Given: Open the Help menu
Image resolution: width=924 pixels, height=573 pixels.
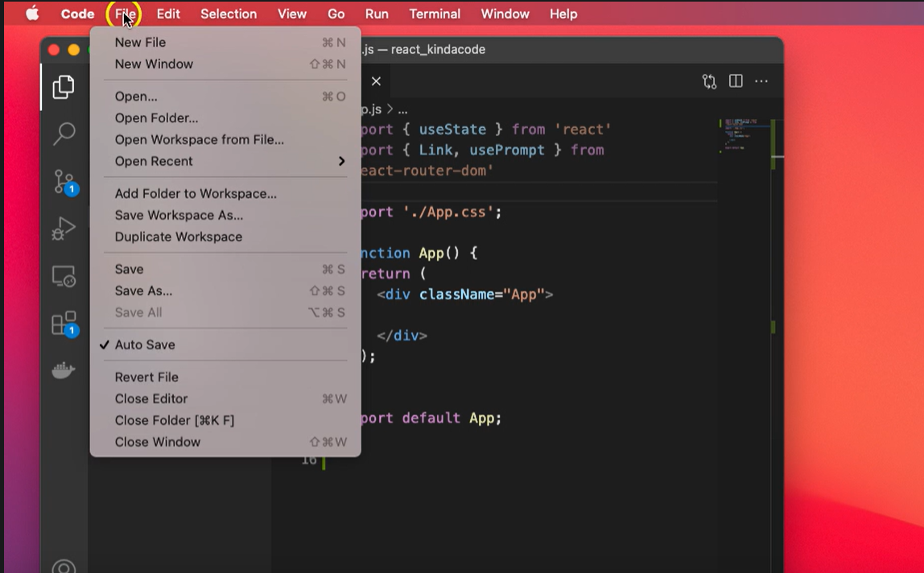Looking at the screenshot, I should tap(563, 14).
